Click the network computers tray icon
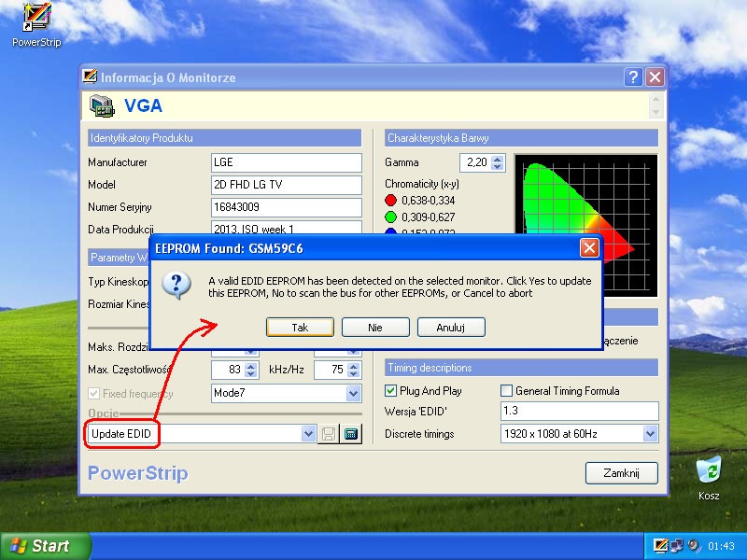 pyautogui.click(x=676, y=546)
